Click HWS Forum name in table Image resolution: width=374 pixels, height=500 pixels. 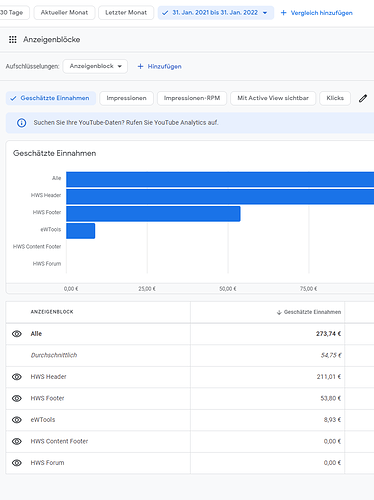47,463
